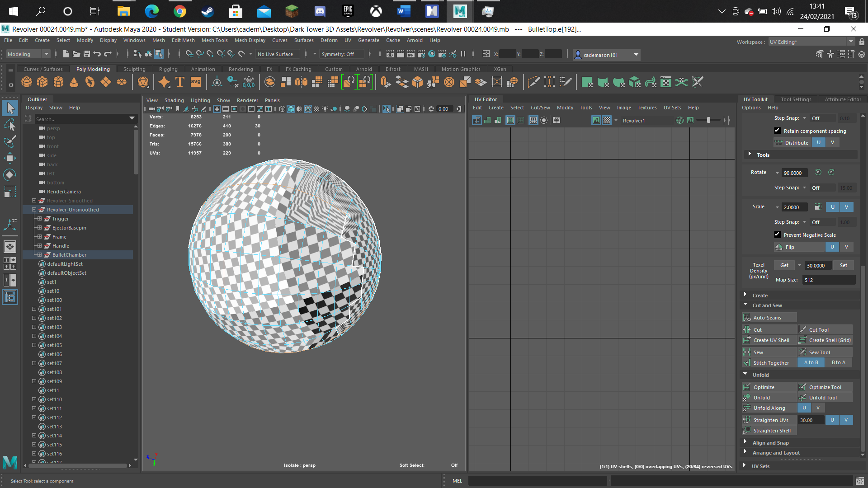Select the Move tool in toolbox

(10, 158)
